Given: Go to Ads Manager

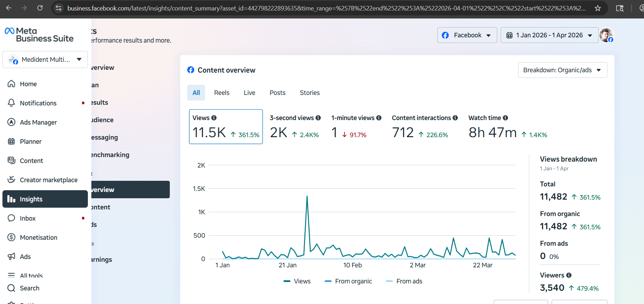Looking at the screenshot, I should [45, 122].
